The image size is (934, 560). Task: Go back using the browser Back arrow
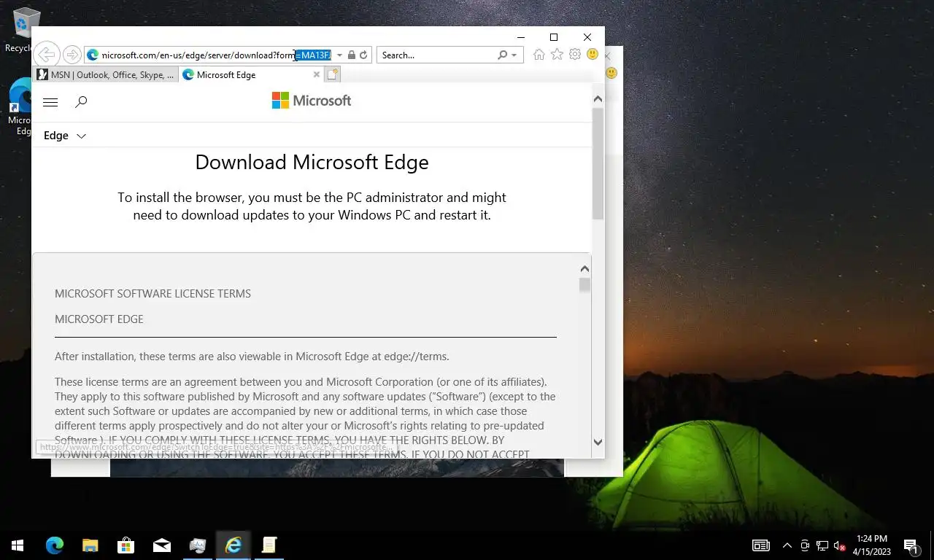click(46, 55)
